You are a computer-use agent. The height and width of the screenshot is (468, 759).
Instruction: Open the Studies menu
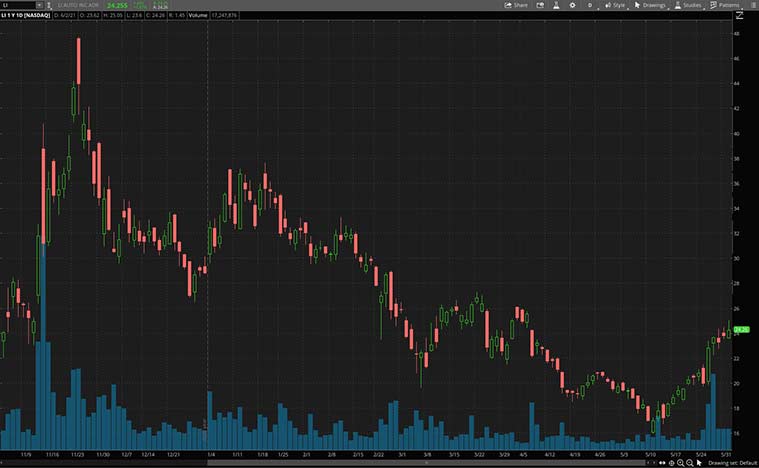[688, 5]
